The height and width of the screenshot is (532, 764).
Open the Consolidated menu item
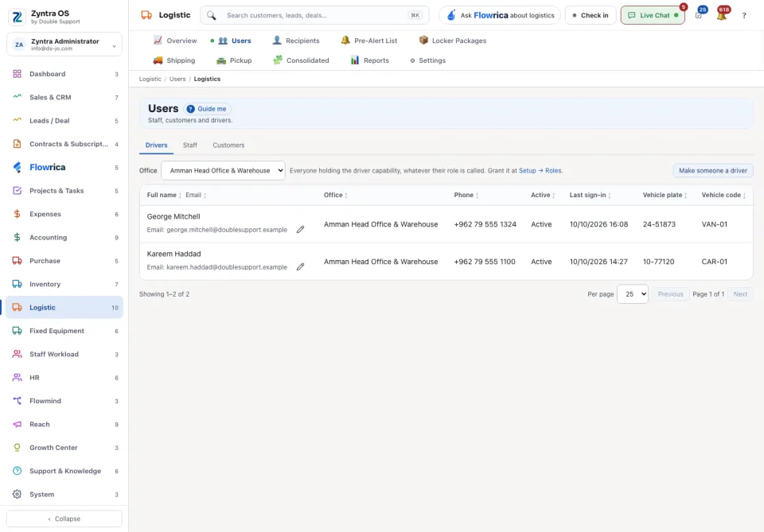301,60
